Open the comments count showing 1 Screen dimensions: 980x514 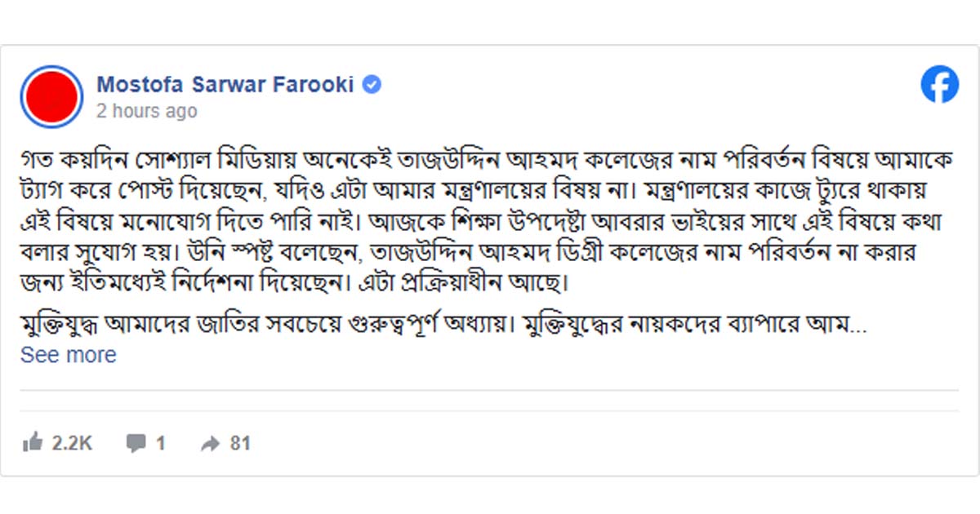click(160, 444)
